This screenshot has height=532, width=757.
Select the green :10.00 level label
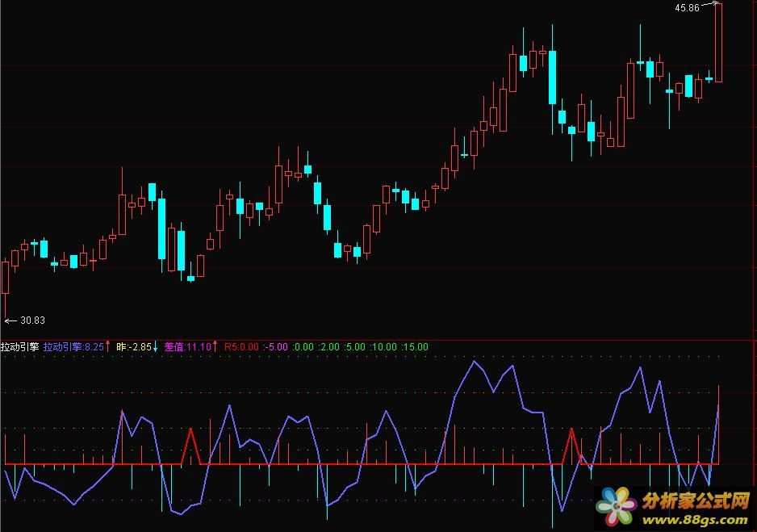point(383,346)
